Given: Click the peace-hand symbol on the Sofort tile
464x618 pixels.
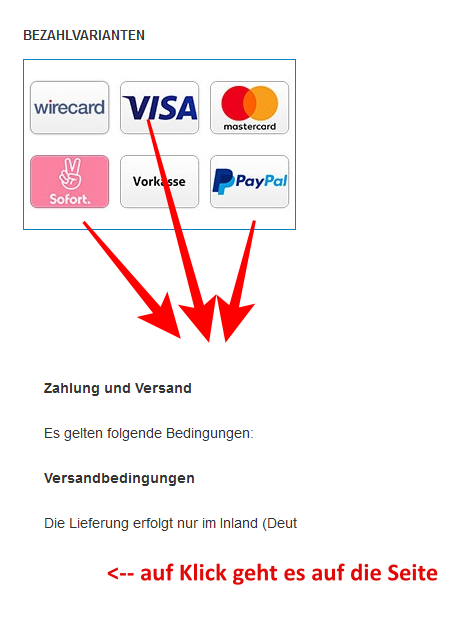Looking at the screenshot, I should tap(71, 173).
